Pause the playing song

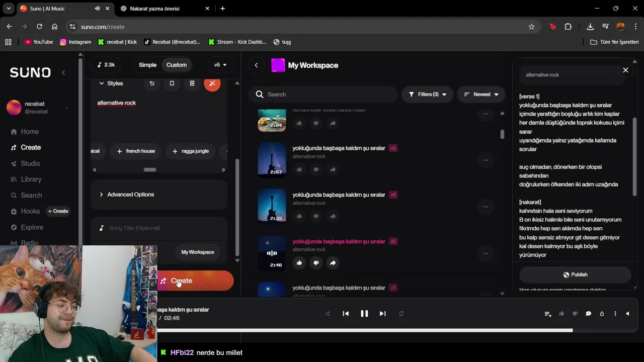tap(364, 314)
